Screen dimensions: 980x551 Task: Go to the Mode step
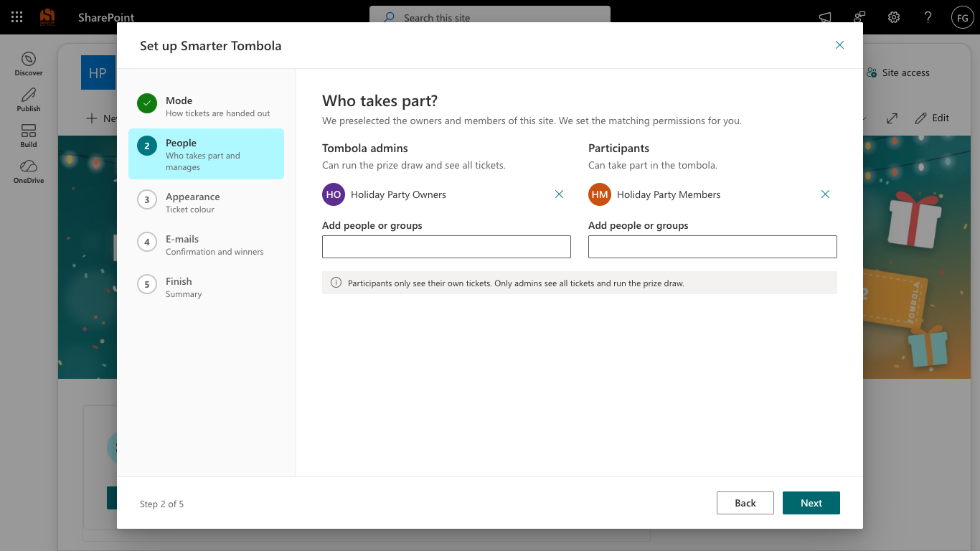coord(207,106)
